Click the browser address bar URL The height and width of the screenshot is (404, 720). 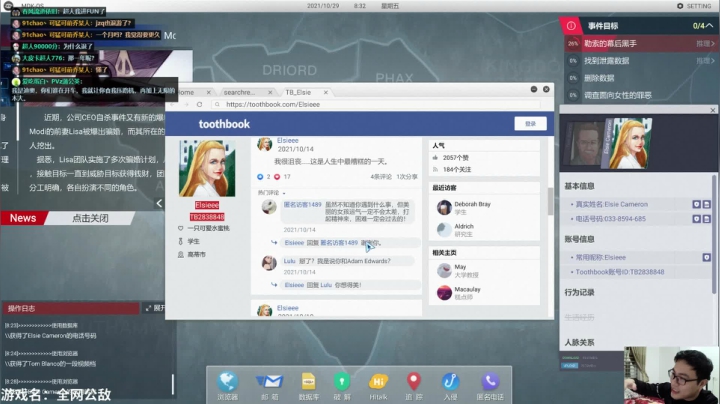point(273,105)
